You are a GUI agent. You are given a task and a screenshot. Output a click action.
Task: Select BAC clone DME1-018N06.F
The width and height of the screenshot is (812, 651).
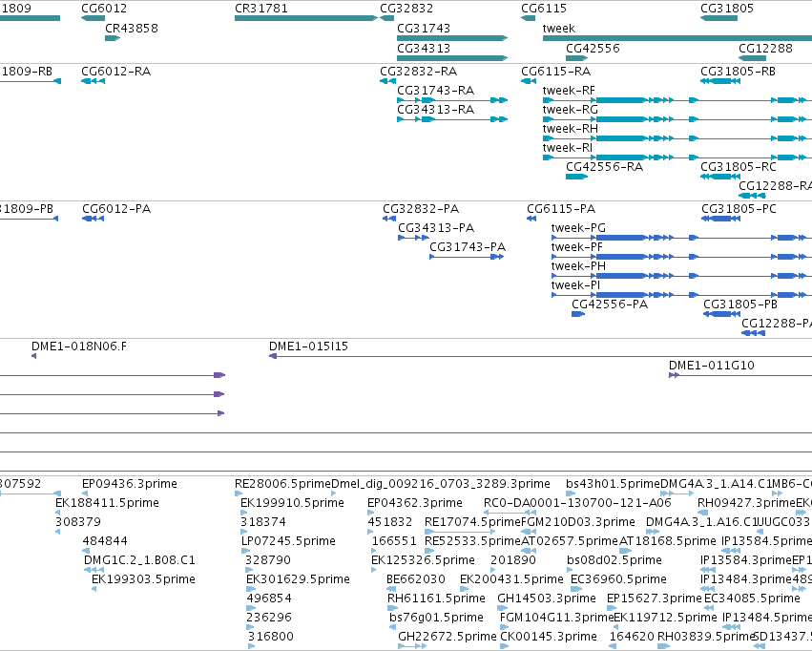coord(33,356)
